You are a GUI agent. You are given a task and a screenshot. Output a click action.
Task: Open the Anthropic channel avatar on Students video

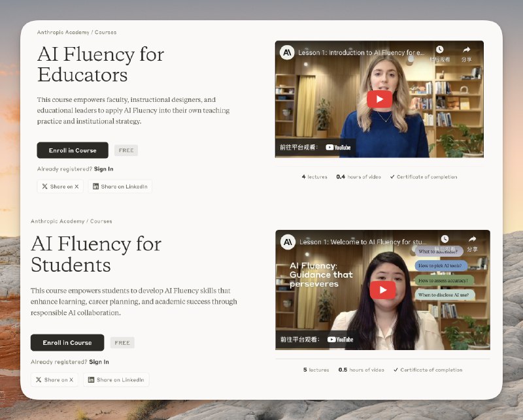click(288, 242)
